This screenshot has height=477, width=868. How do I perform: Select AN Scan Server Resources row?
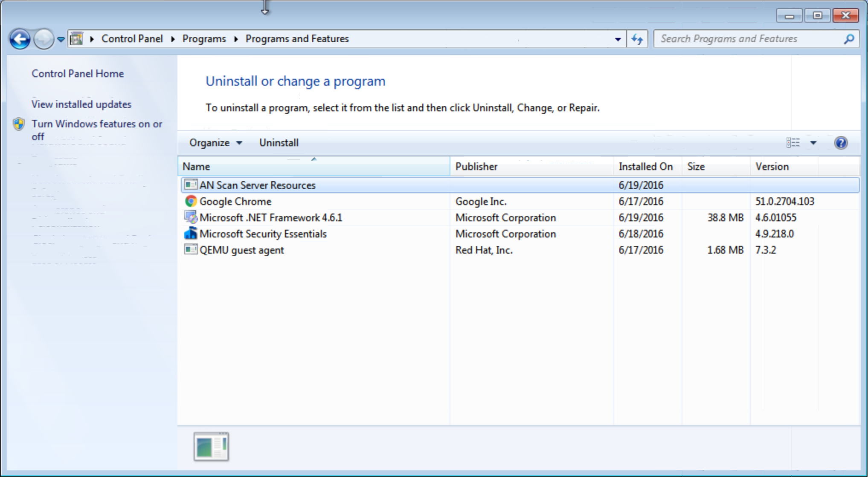tap(520, 185)
